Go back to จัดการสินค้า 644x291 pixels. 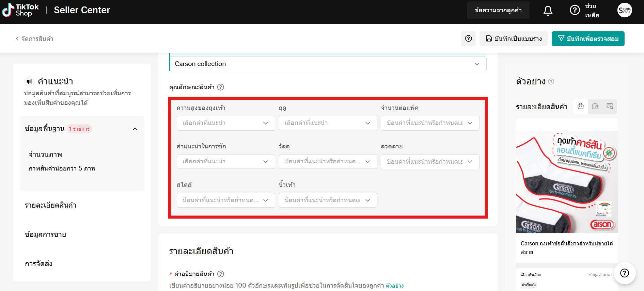[34, 39]
